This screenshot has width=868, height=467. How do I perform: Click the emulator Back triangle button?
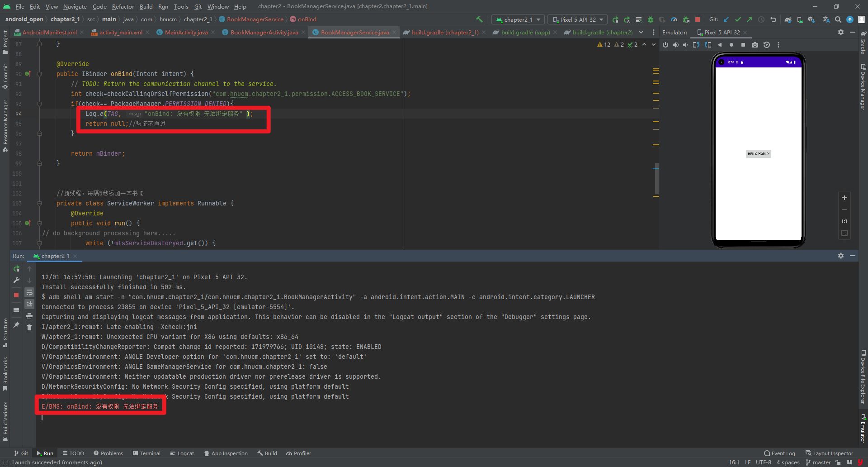[x=720, y=45]
